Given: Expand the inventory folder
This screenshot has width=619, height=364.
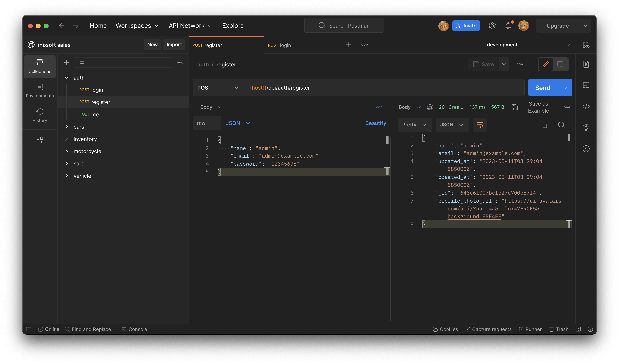Looking at the screenshot, I should coord(67,139).
